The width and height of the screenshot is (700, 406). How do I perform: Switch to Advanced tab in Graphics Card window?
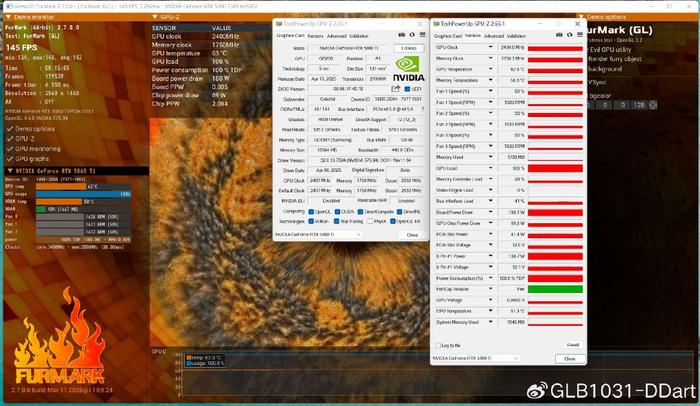pos(336,36)
